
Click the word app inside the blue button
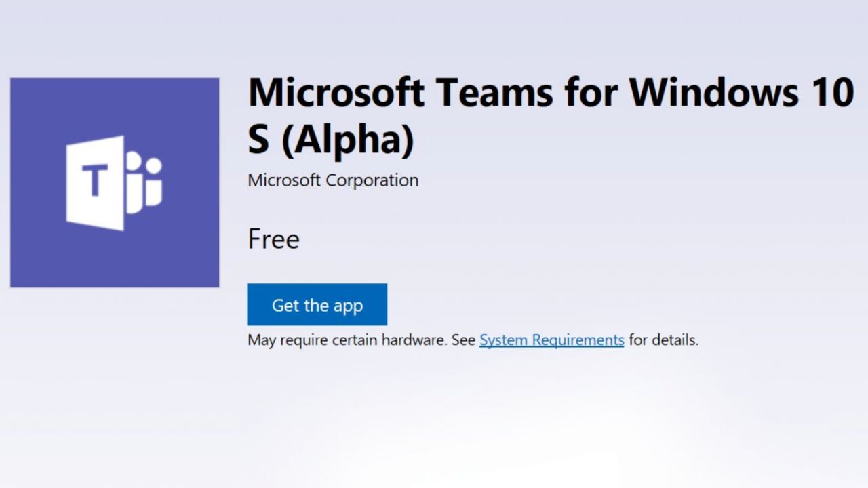348,306
